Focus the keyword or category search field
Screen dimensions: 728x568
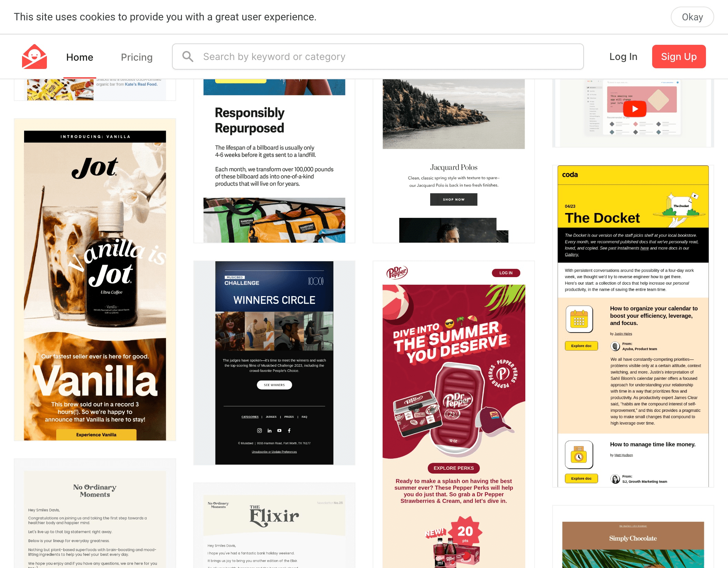click(378, 57)
